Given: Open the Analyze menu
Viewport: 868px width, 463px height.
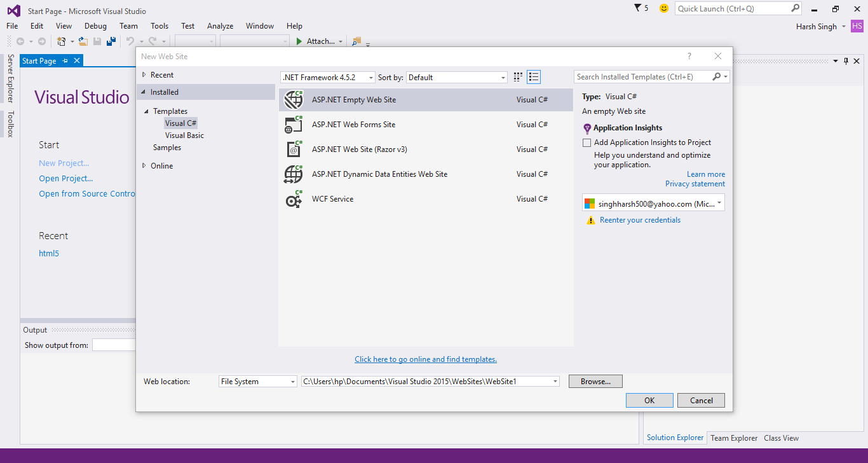Looking at the screenshot, I should [220, 26].
